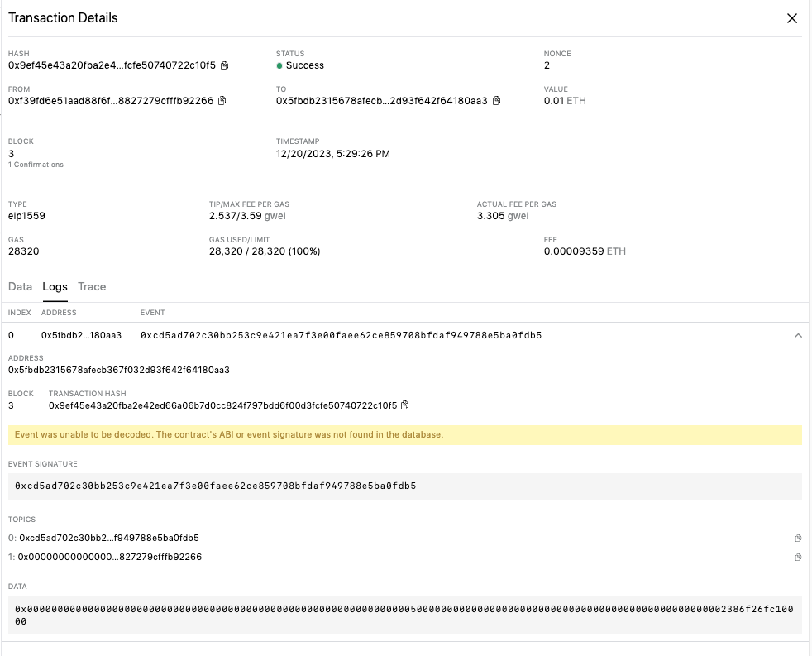Screen dimensions: 812x656
Task: Open the Trace tab
Action: 91,286
